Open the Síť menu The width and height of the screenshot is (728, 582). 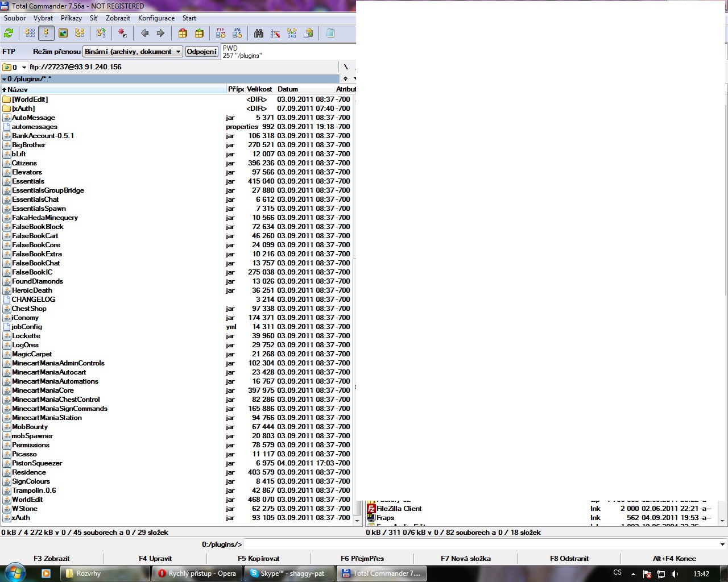[x=94, y=18]
